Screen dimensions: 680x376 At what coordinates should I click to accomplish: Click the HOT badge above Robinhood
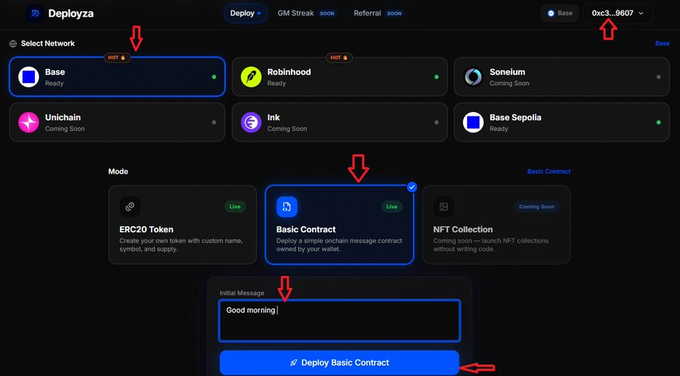pyautogui.click(x=339, y=57)
